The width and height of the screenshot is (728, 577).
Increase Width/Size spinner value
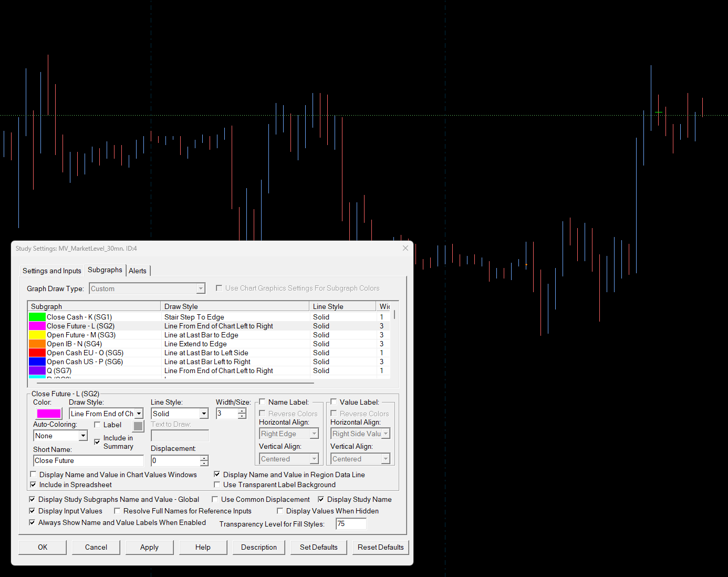tap(242, 411)
